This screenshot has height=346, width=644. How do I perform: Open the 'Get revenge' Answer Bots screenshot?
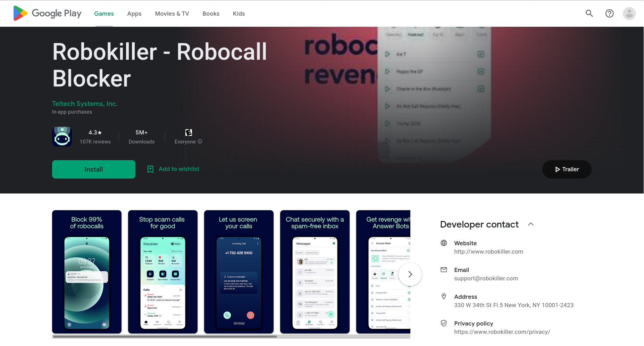pos(383,272)
